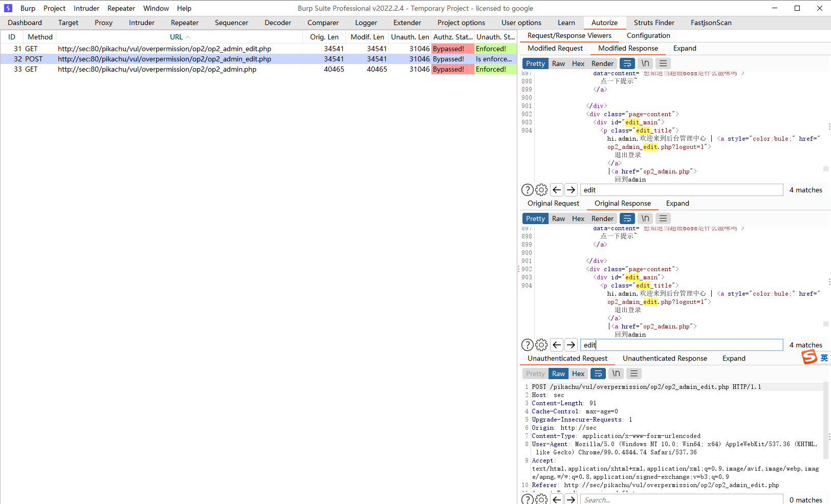Focus the Unauthenticated Request search field
Image resolution: width=831 pixels, height=504 pixels.
click(682, 499)
